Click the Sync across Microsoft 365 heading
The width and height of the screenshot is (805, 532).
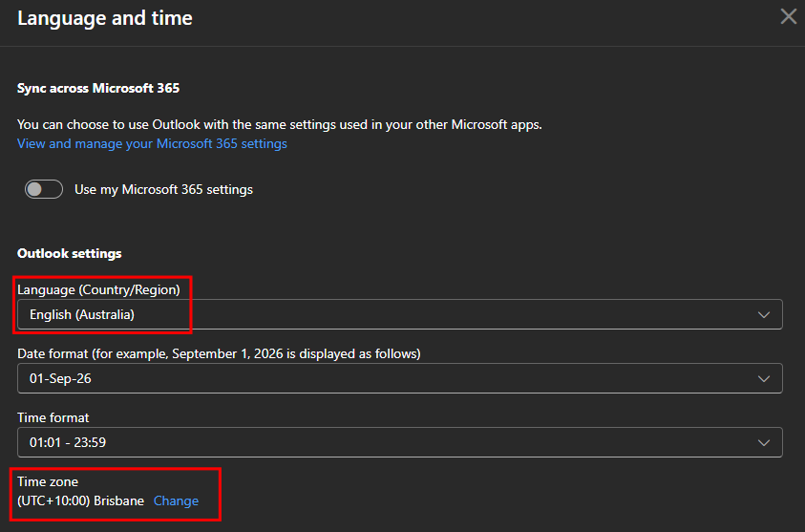pyautogui.click(x=98, y=88)
